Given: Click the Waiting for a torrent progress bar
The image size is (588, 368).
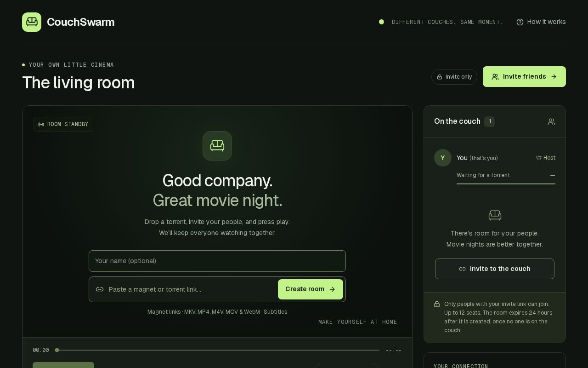Looking at the screenshot, I should pos(506,184).
